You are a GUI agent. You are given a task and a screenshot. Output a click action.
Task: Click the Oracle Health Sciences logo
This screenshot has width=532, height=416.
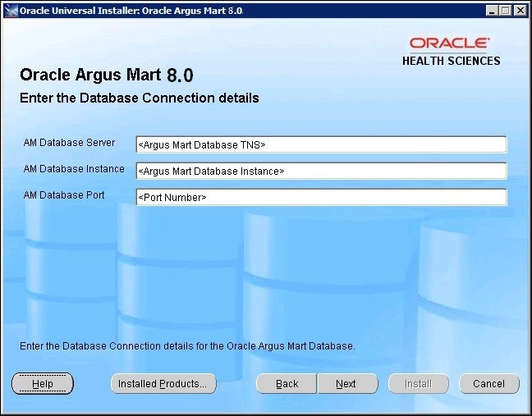[x=451, y=52]
